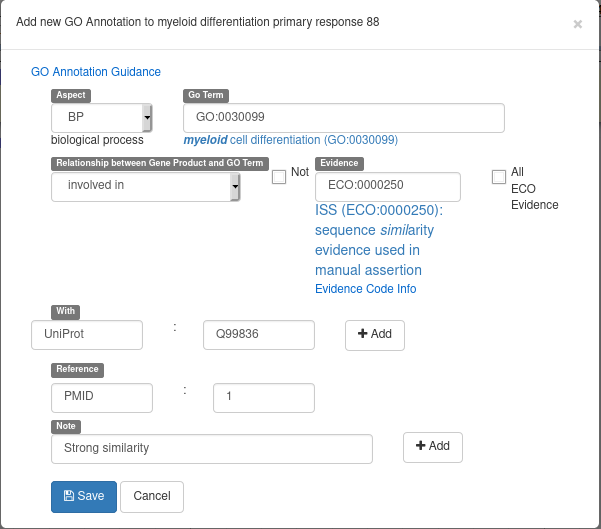Click the With UniProt prefix field

87,334
